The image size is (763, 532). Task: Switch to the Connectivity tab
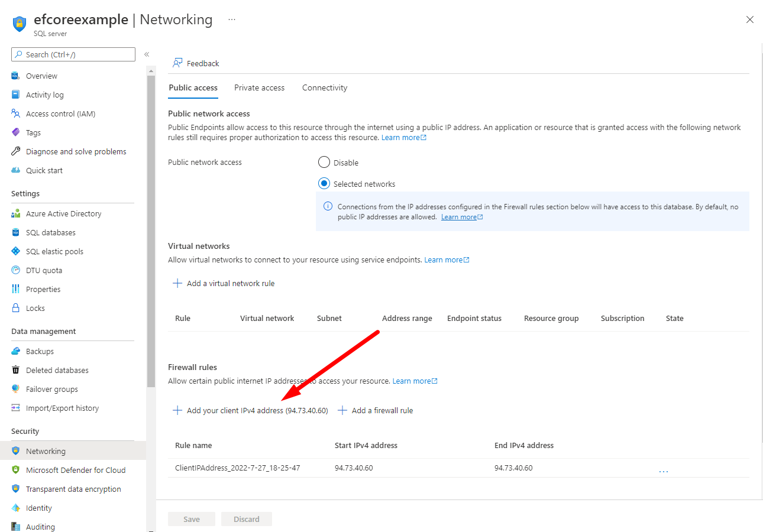tap(324, 87)
